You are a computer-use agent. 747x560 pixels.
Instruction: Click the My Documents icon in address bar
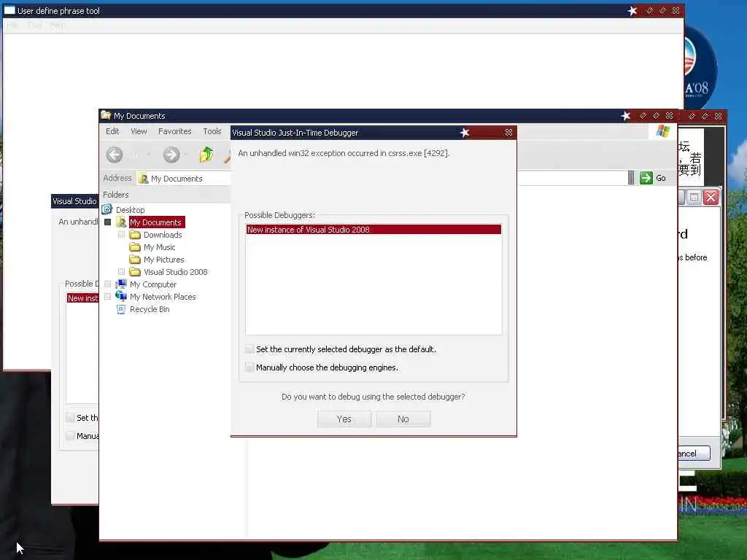click(x=143, y=179)
